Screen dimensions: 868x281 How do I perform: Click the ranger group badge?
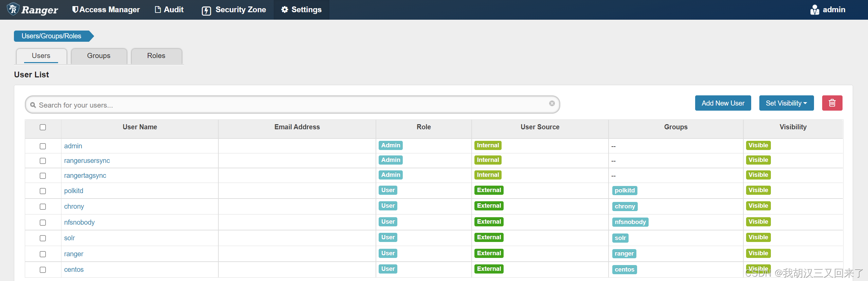(624, 254)
